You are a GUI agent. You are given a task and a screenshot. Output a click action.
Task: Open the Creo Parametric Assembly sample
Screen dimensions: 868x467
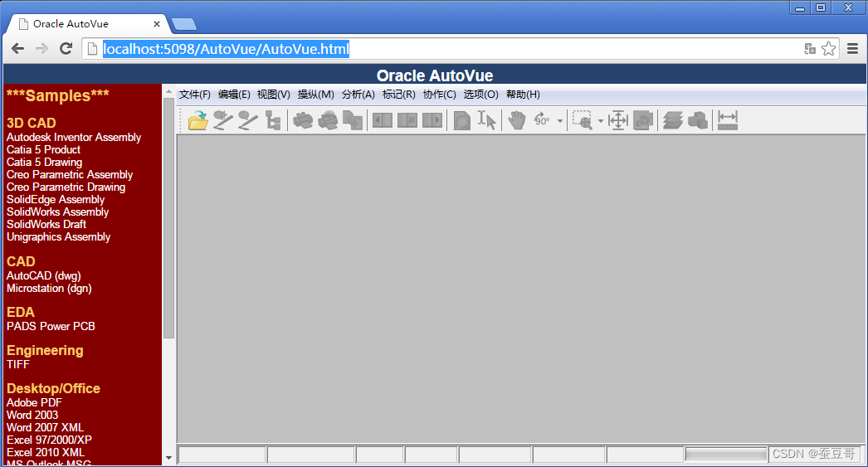point(70,175)
